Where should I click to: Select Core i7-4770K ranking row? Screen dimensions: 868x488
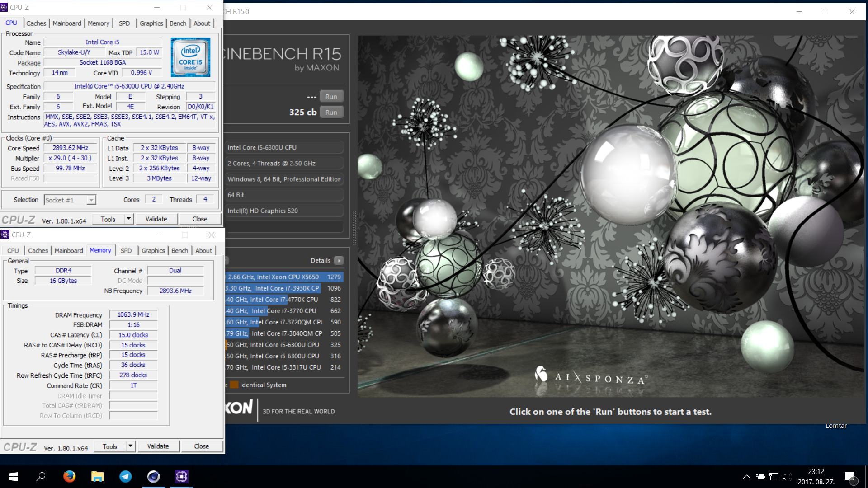[284, 300]
